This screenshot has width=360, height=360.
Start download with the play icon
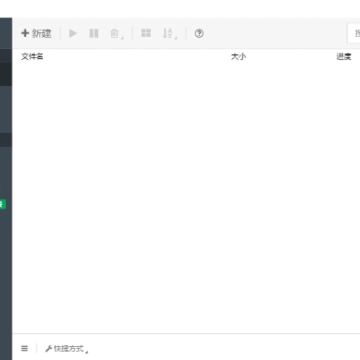point(73,33)
